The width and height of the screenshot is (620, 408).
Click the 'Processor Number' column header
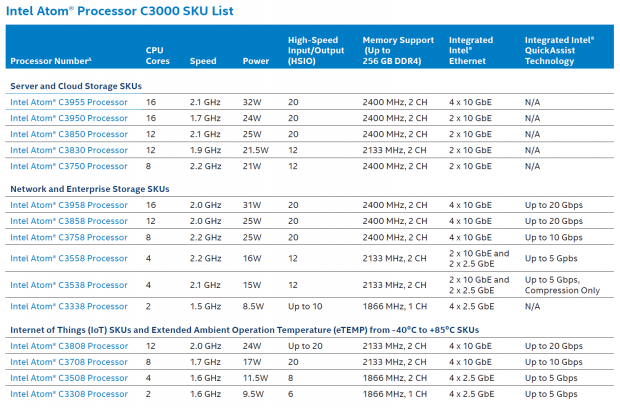click(51, 61)
